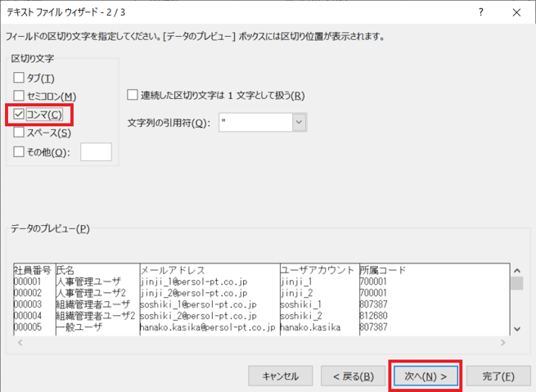The image size is (536, 392).
Task: Check 連続した区切り文字は1文字として扱う option
Action: (x=133, y=95)
